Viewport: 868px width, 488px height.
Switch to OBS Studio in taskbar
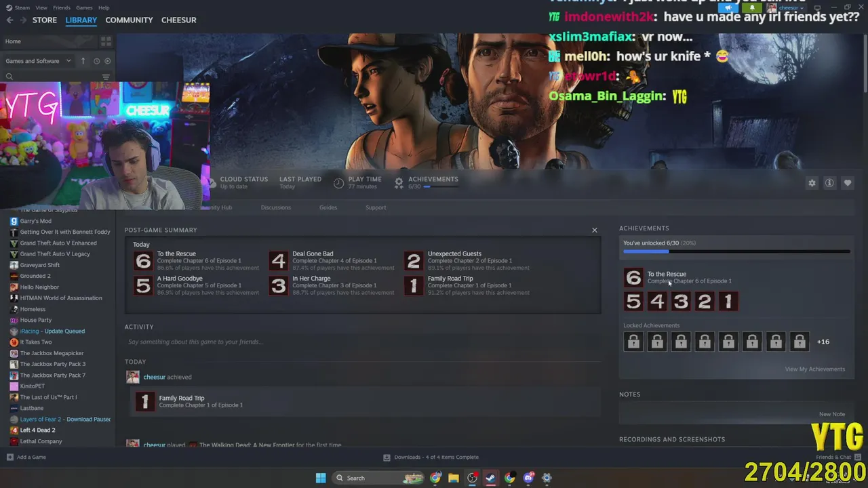click(x=472, y=478)
